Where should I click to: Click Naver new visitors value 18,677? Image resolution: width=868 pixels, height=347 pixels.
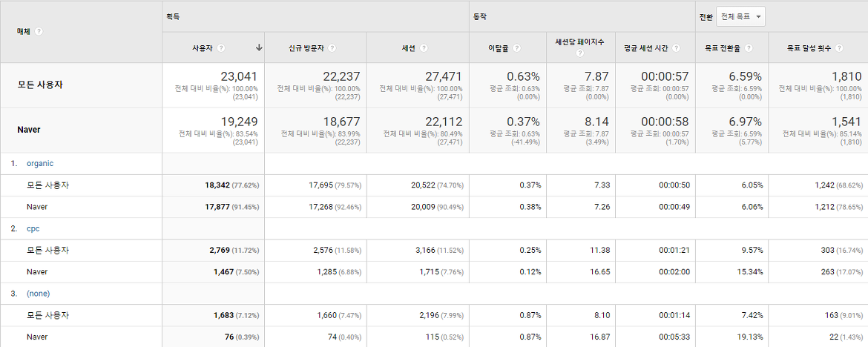[x=341, y=122]
